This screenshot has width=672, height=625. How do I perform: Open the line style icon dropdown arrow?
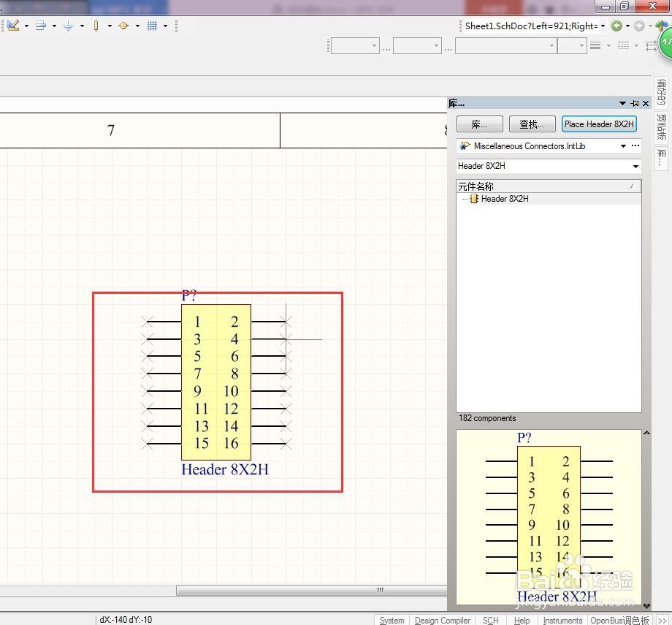[608, 45]
